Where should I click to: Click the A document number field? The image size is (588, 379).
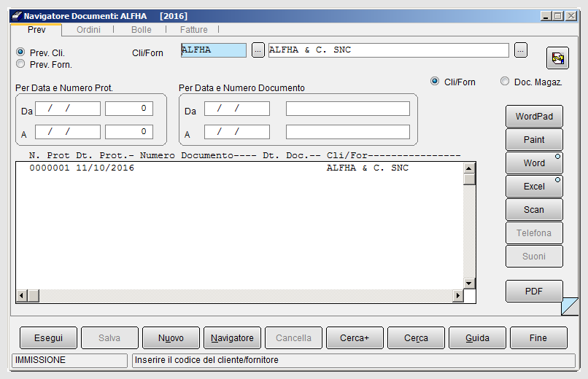[x=348, y=132]
